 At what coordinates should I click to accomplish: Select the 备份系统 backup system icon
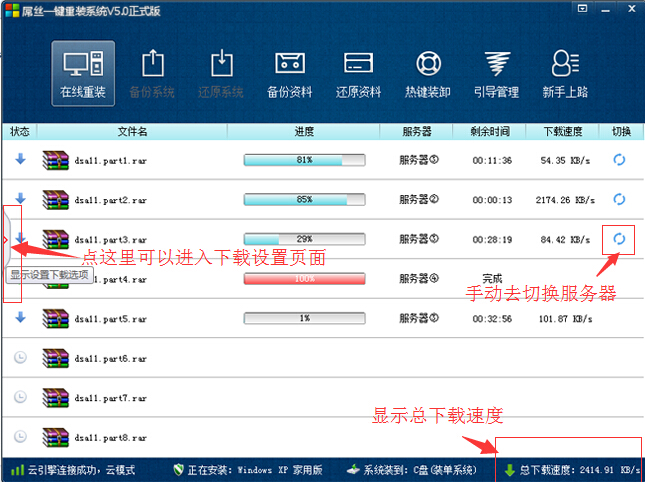click(x=152, y=72)
